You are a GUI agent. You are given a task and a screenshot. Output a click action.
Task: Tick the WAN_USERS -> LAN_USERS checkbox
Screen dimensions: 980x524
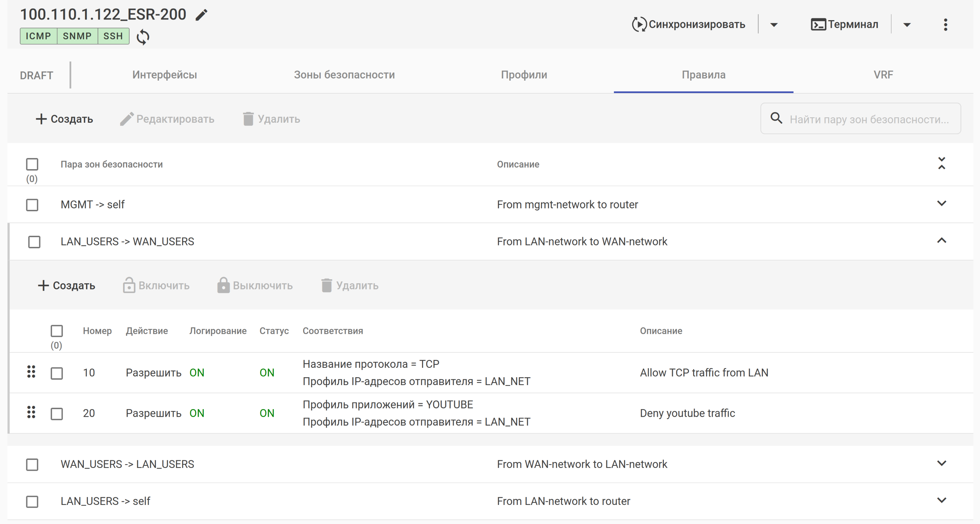click(32, 464)
